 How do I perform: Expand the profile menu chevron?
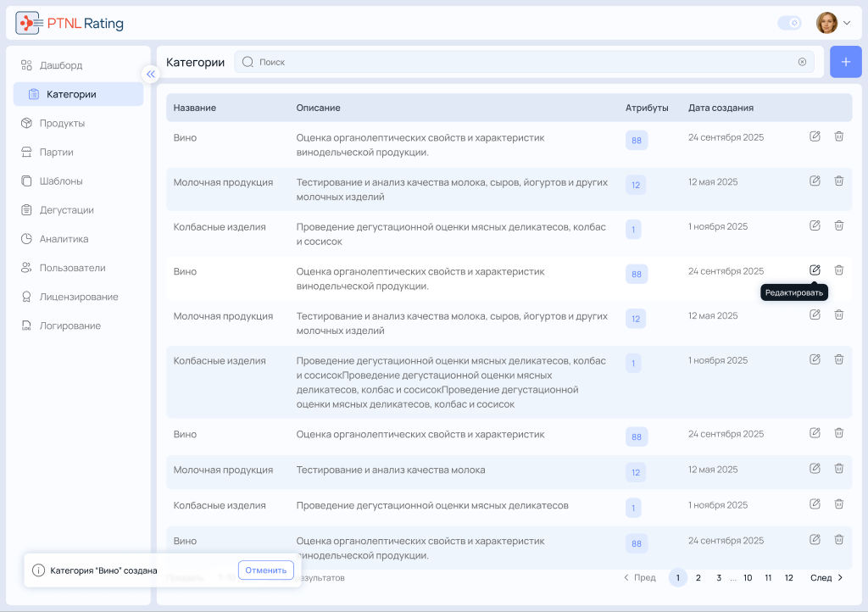click(847, 23)
